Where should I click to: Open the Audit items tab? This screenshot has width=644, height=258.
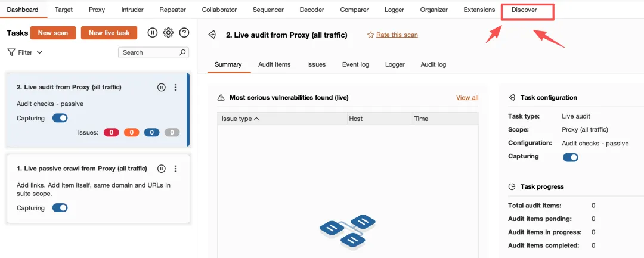tap(274, 64)
